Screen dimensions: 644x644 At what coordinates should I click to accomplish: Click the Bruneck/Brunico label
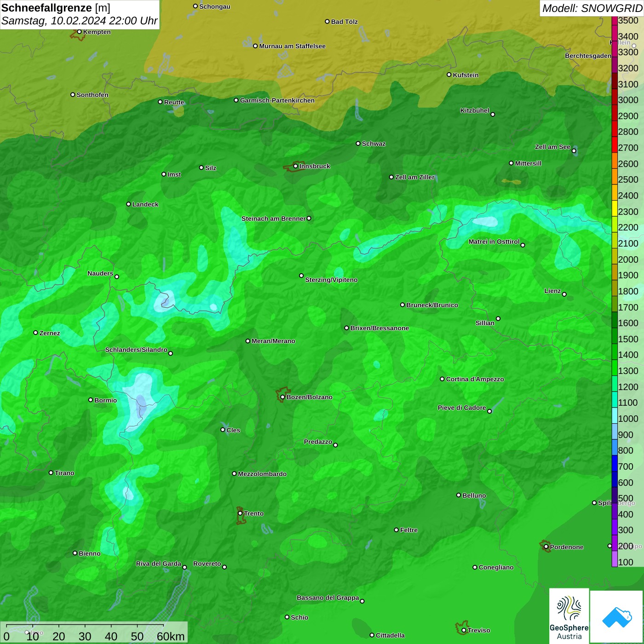coord(432,305)
